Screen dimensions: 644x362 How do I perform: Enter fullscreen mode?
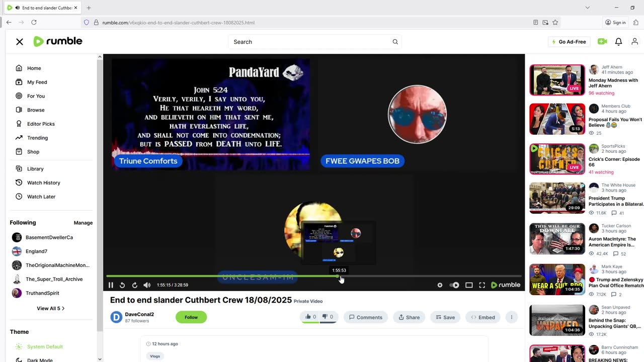tap(482, 285)
